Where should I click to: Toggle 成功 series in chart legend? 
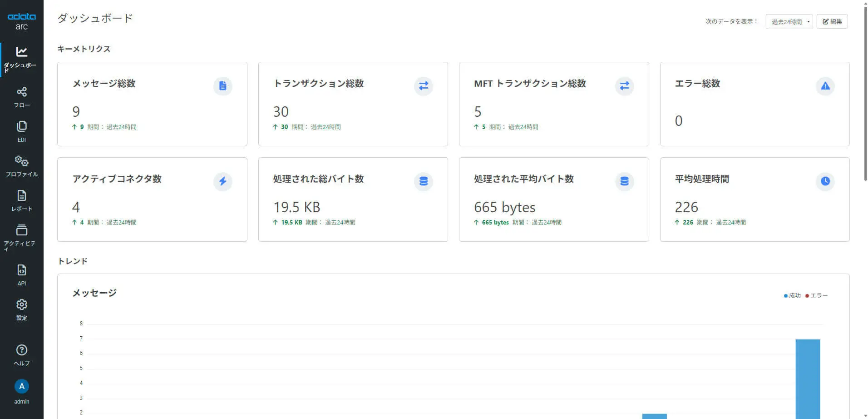pyautogui.click(x=792, y=296)
